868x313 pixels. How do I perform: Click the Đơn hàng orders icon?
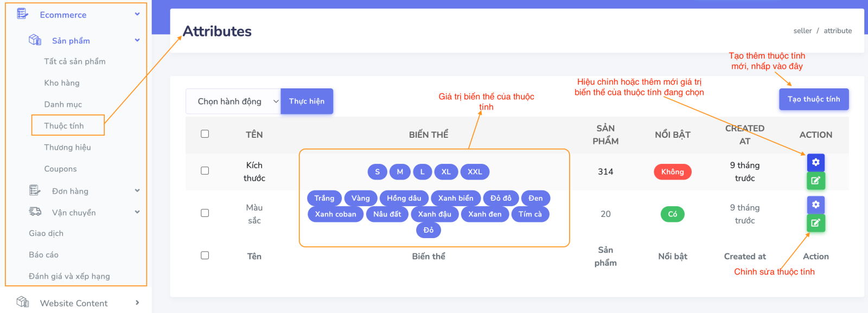[x=35, y=190]
